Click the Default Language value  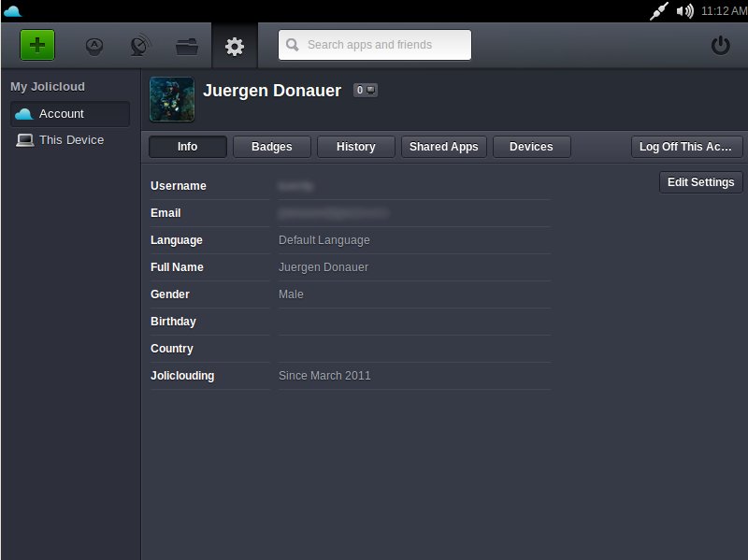tap(324, 240)
